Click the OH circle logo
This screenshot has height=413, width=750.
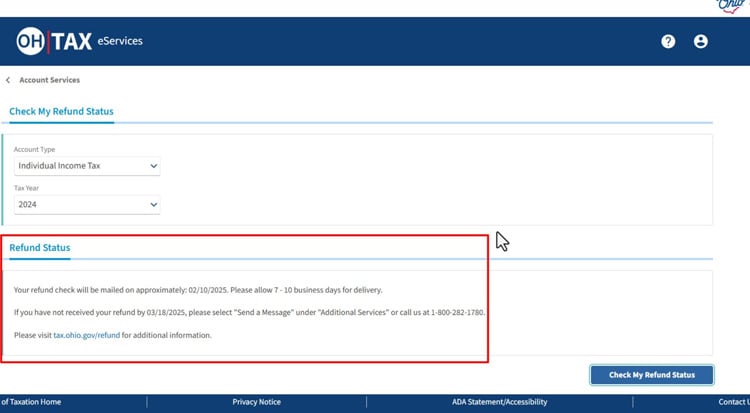click(x=31, y=41)
